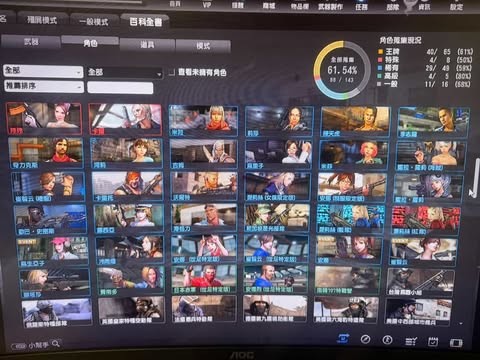Open the calendar icon in bottom bar
This screenshot has height=360, width=480.
pos(433,342)
